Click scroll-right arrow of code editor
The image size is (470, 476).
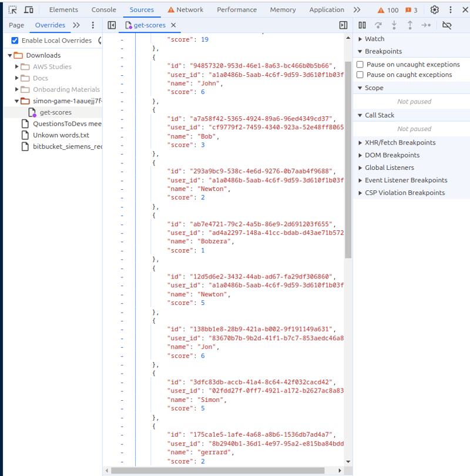340,471
